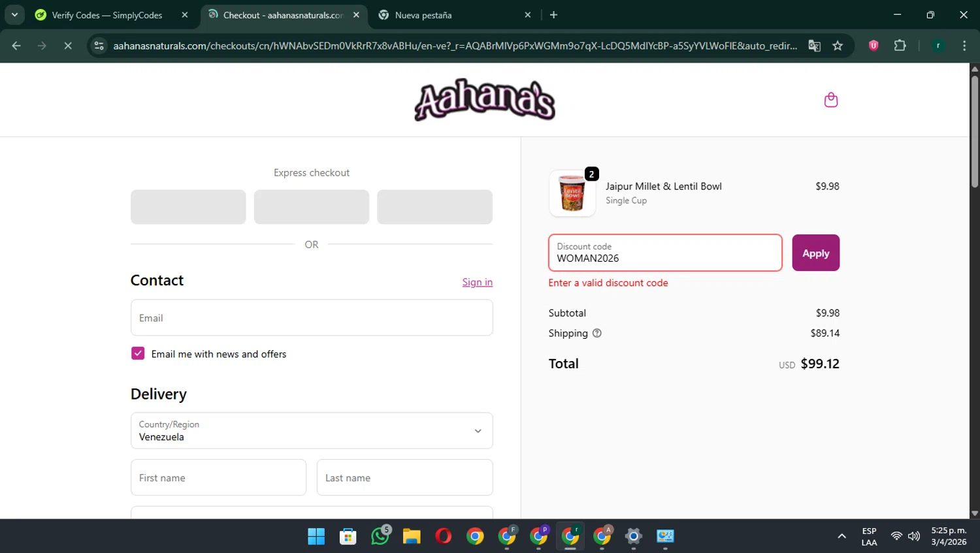Open the Windows Start button

click(316, 537)
